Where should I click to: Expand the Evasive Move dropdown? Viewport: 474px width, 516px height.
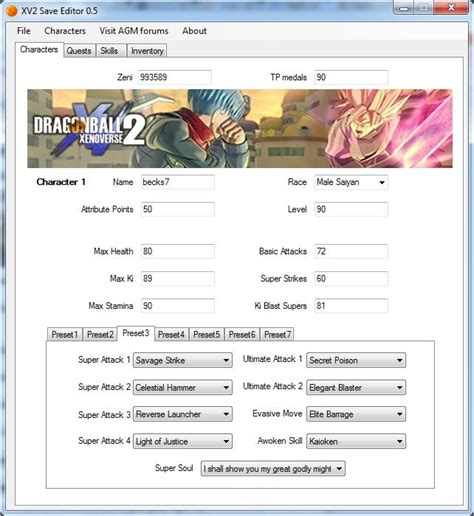356,414
